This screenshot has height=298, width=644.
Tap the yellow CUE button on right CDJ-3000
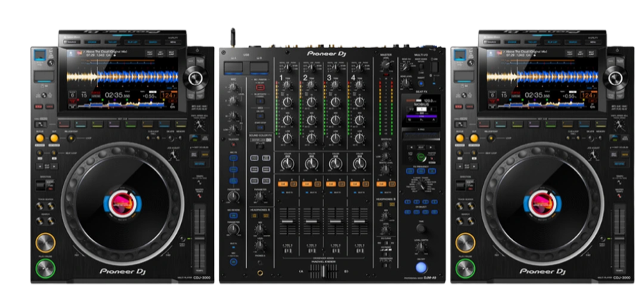coord(465,243)
